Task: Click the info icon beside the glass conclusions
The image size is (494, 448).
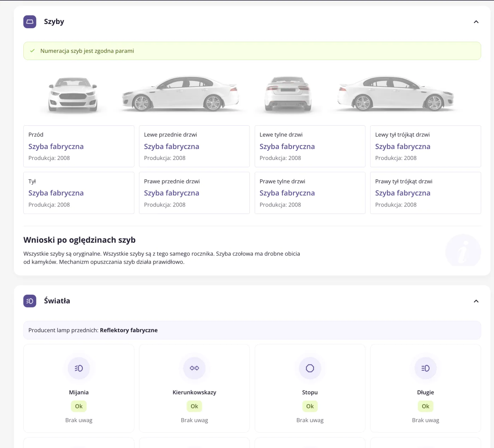Action: [x=463, y=250]
